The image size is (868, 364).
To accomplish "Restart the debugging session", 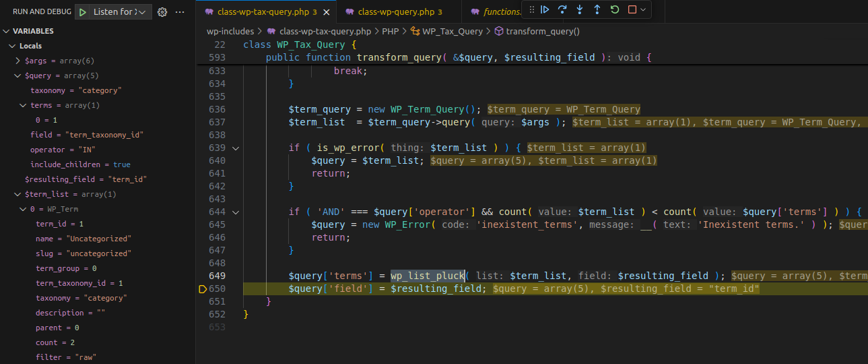I will point(615,9).
